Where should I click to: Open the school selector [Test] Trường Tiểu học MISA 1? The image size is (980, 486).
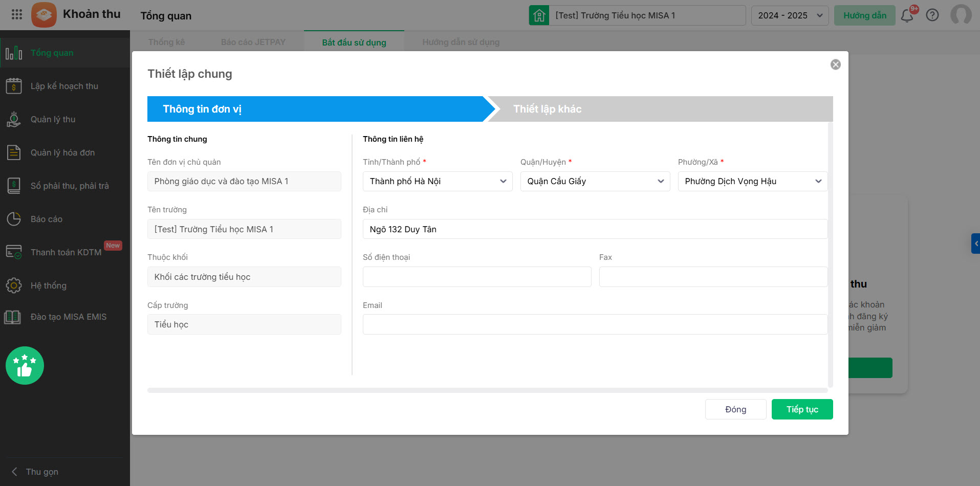[x=647, y=15]
